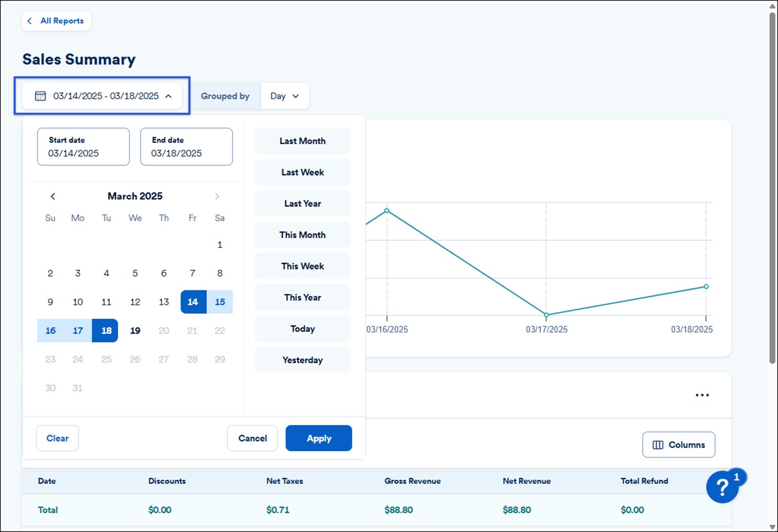Open the Columns selector

pyautogui.click(x=678, y=445)
